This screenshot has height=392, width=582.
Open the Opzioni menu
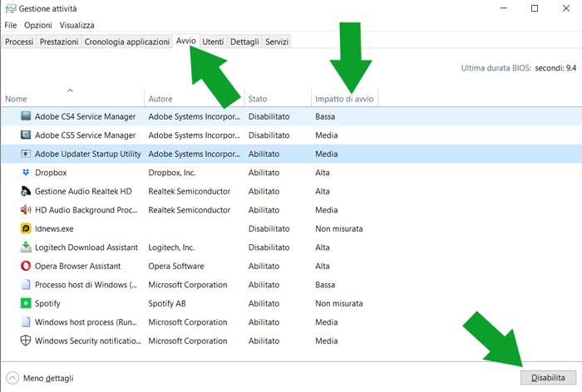point(38,26)
